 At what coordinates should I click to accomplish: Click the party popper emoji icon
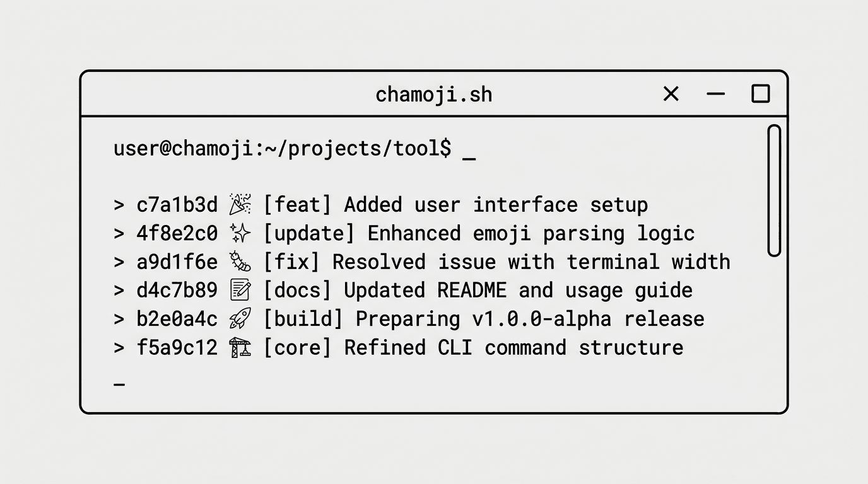240,204
